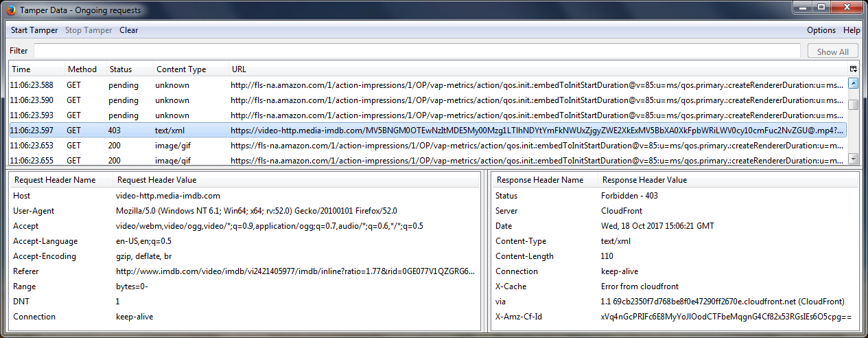The height and width of the screenshot is (338, 868).
Task: Select the Accept-Encoding header row
Action: tap(244, 256)
